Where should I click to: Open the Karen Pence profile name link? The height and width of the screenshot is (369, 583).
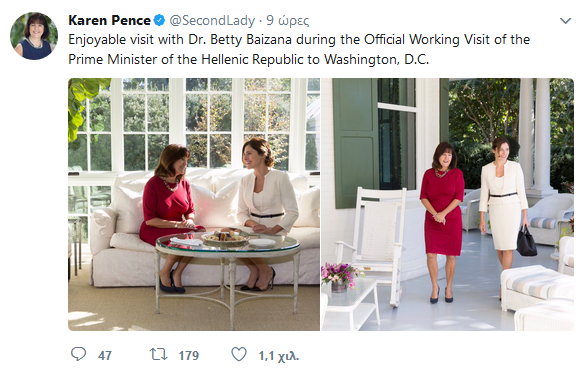pos(109,20)
